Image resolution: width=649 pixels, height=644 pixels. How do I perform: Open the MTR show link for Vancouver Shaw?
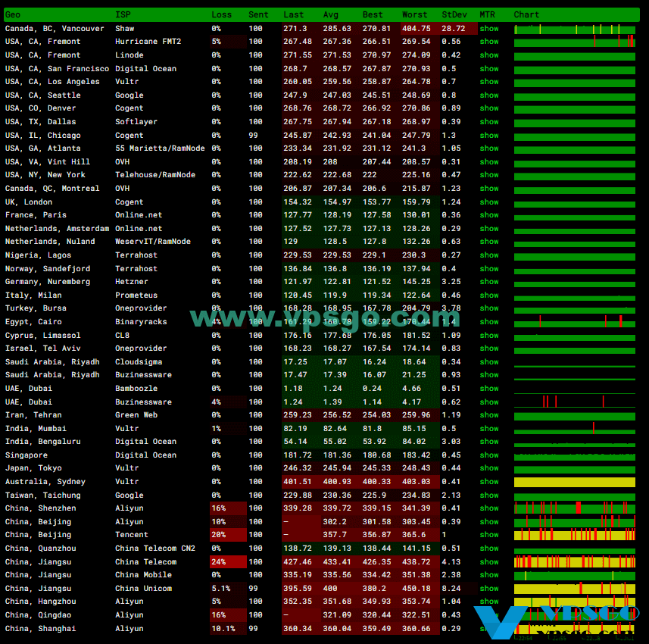click(488, 29)
